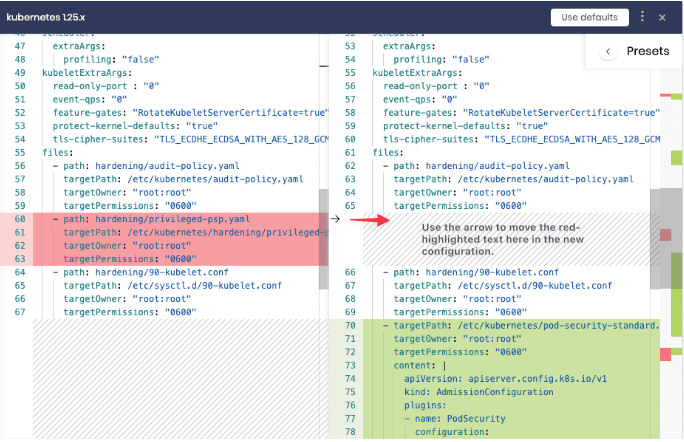The image size is (684, 442).
Task: Click the audit-policy.yaml path on line 62
Action: point(476,166)
